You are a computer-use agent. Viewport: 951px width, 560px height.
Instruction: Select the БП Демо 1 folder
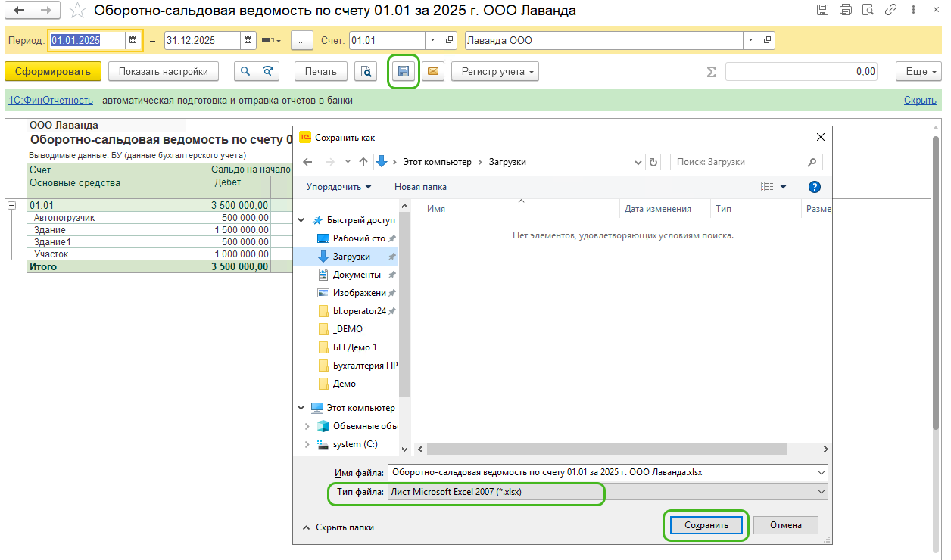pos(354,347)
